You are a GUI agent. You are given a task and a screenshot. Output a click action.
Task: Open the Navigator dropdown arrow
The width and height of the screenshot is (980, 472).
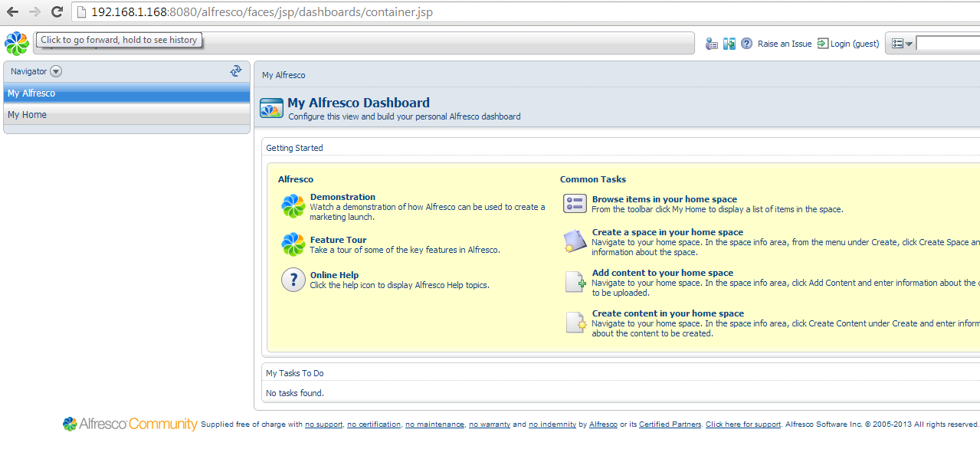click(x=56, y=71)
